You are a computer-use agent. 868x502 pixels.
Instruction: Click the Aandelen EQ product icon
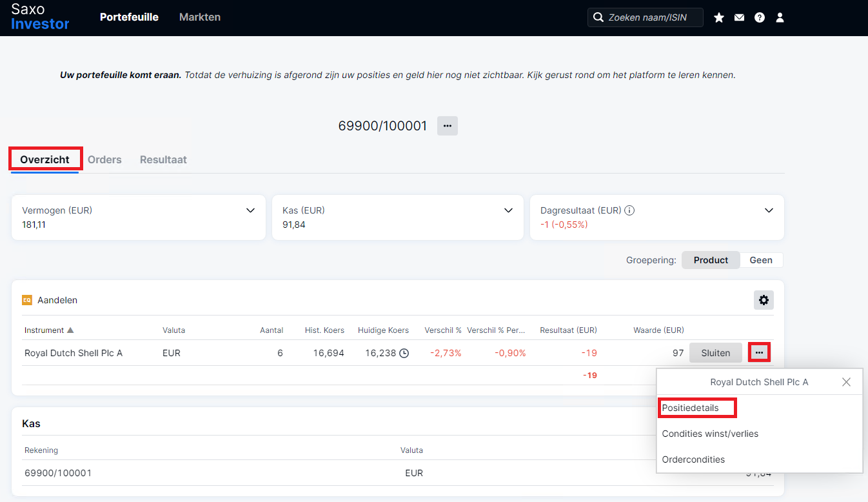[27, 300]
